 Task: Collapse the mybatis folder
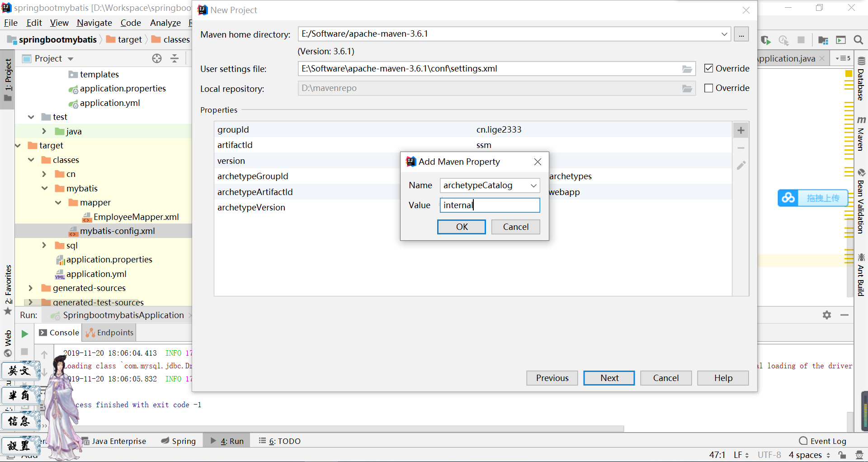pyautogui.click(x=44, y=188)
